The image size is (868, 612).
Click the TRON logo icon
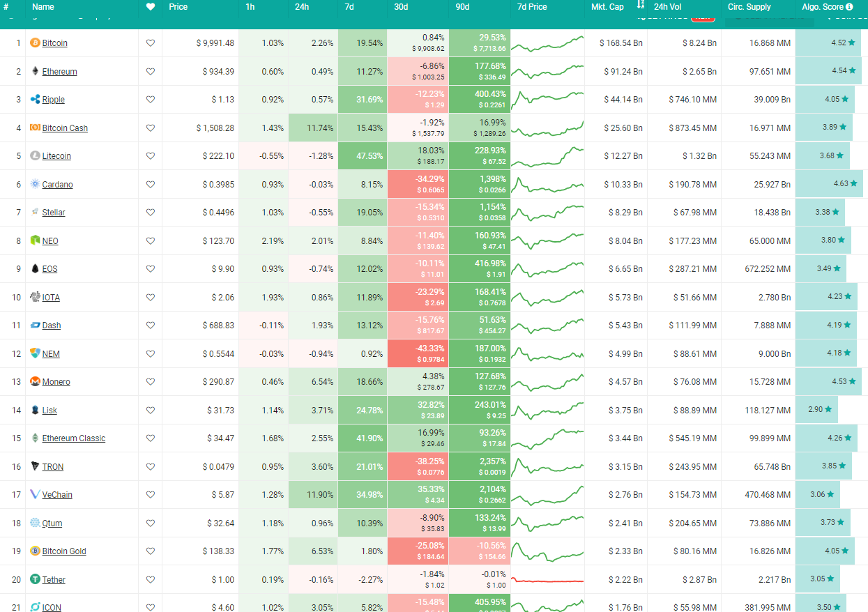(35, 466)
